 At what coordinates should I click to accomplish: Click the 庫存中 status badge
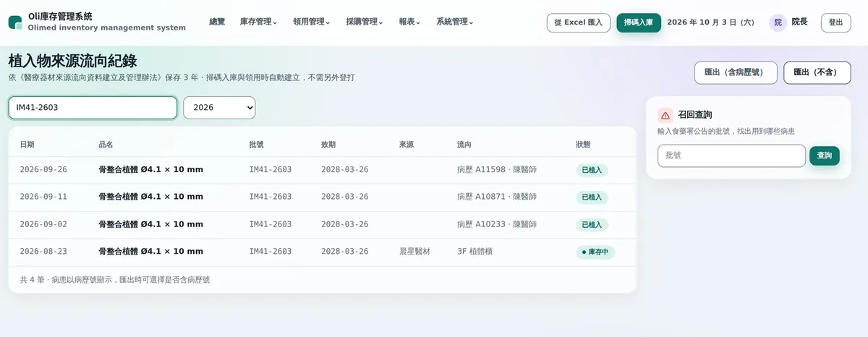[595, 252]
